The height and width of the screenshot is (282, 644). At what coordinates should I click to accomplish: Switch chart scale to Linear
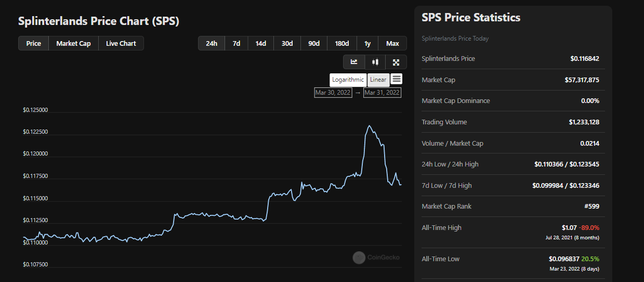[378, 80]
